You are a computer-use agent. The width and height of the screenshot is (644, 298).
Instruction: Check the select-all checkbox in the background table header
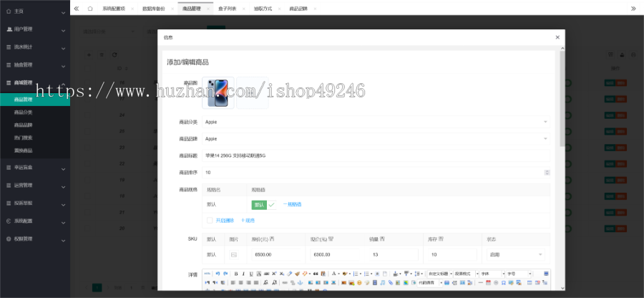coord(87,68)
